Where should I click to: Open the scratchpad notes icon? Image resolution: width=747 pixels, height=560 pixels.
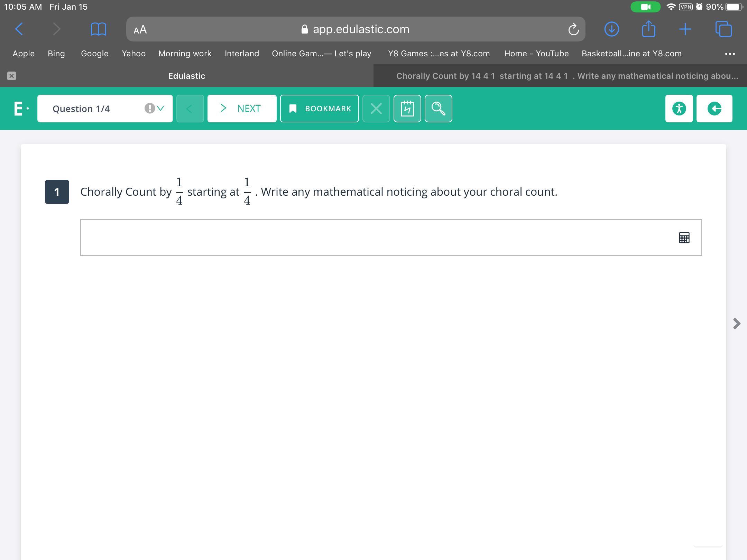[x=407, y=109]
